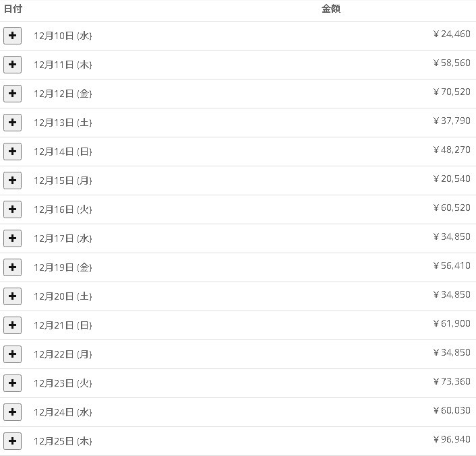This screenshot has width=476, height=456.
Task: Expand the 12月10日 (水) row
Action: point(12,36)
